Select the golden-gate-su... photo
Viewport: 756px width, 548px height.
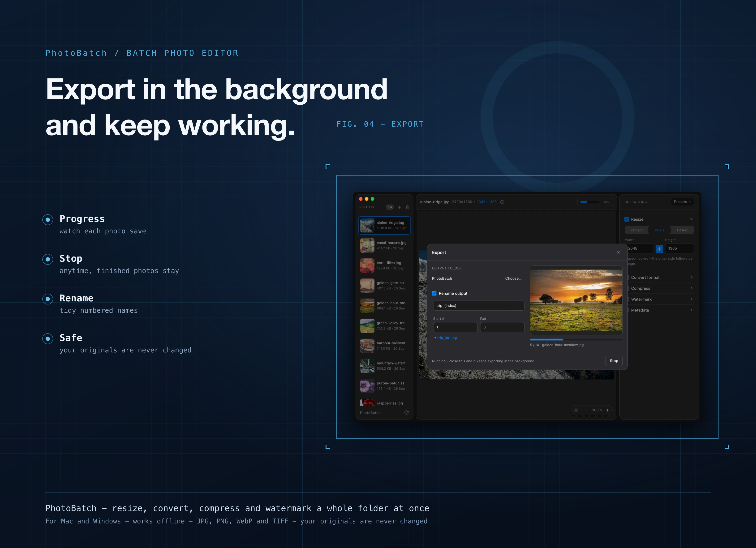coord(384,286)
